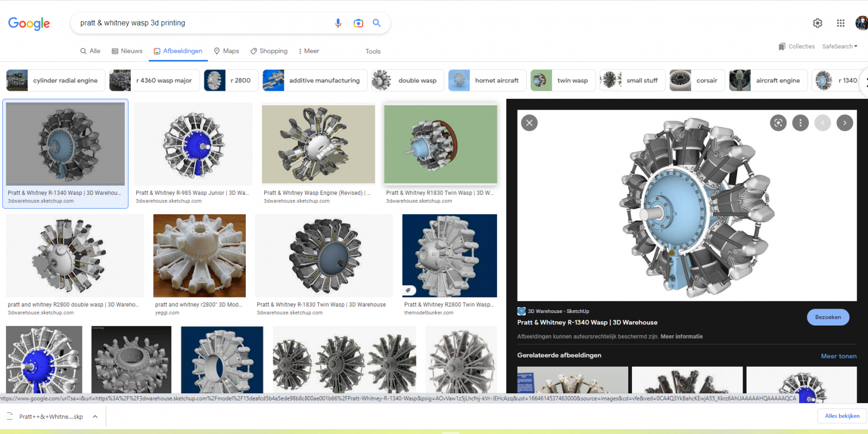Go to previous image with arrow
This screenshot has height=434, width=868.
pyautogui.click(x=822, y=123)
